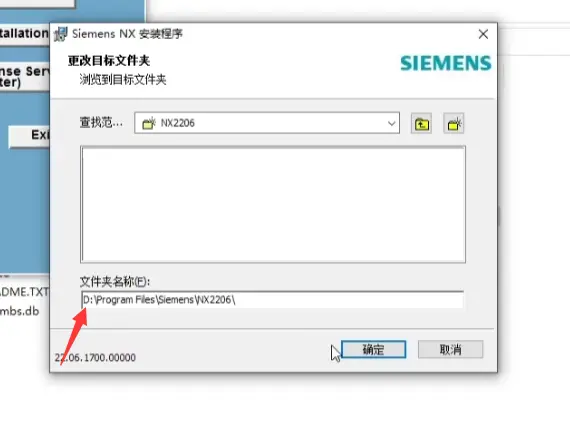Image resolution: width=570 pixels, height=423 pixels.
Task: Click the SIEMENS logo
Action: (446, 63)
